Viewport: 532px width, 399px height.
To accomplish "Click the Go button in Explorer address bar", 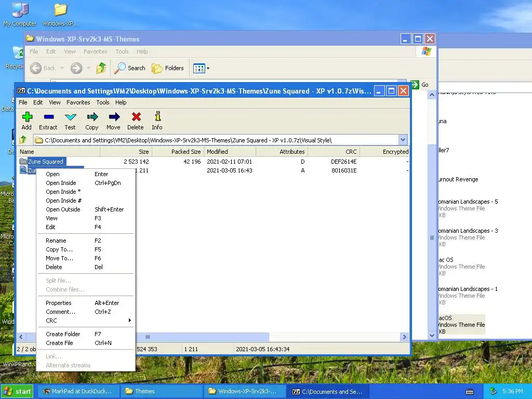I will tap(420, 85).
